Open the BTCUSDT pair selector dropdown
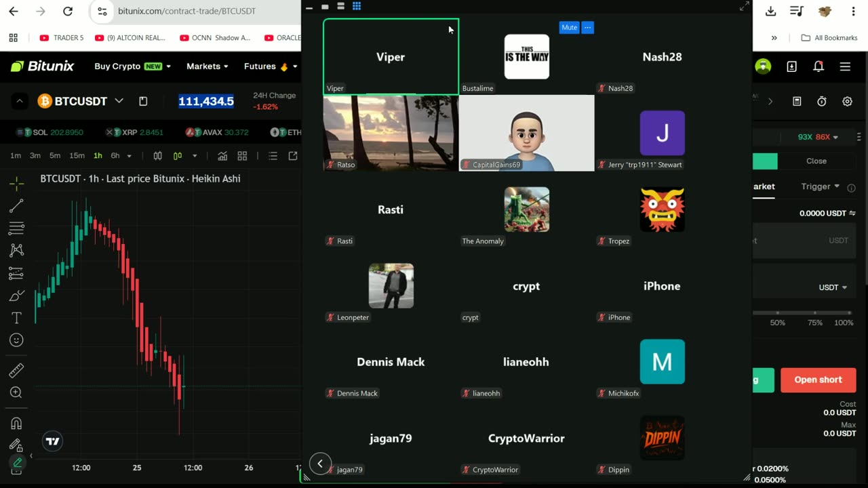 (x=119, y=101)
